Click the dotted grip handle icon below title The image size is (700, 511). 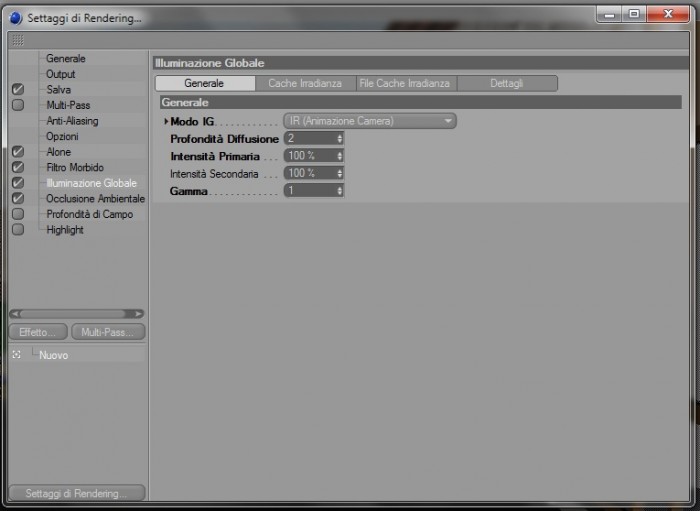pyautogui.click(x=18, y=40)
